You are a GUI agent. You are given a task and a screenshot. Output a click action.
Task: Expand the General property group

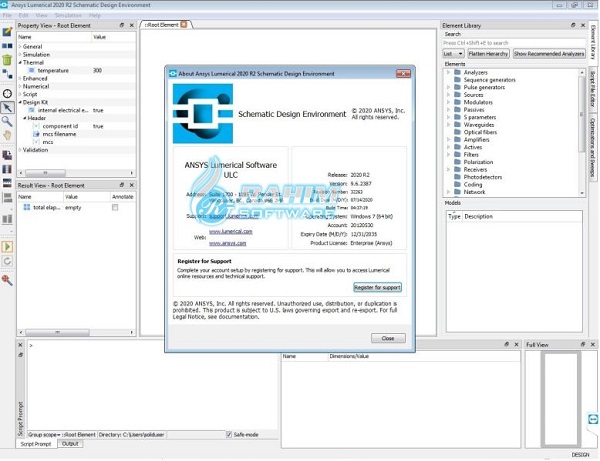[20, 46]
